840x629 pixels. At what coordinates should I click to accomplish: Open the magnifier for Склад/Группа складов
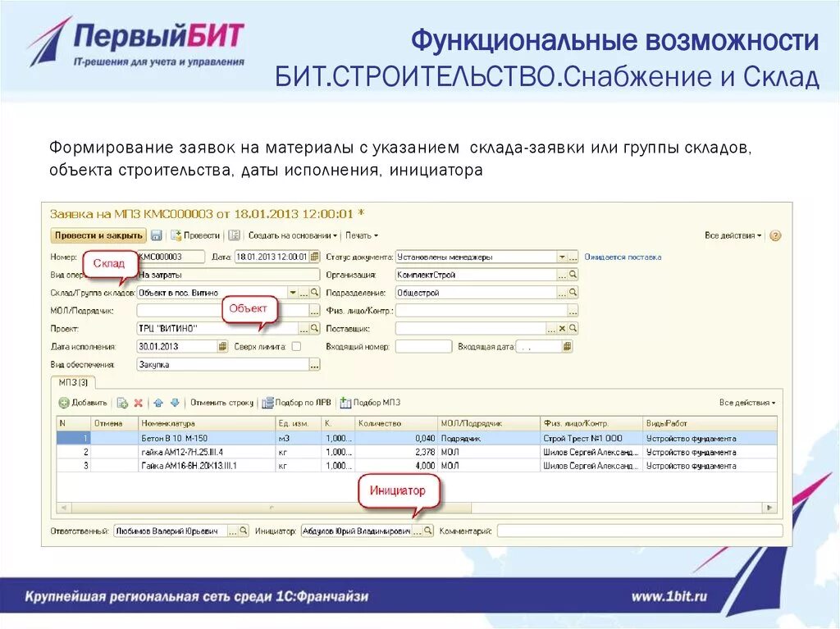click(314, 293)
